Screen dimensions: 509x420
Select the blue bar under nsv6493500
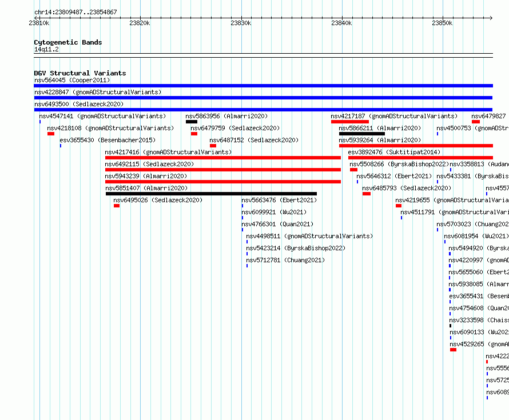[x=263, y=110]
